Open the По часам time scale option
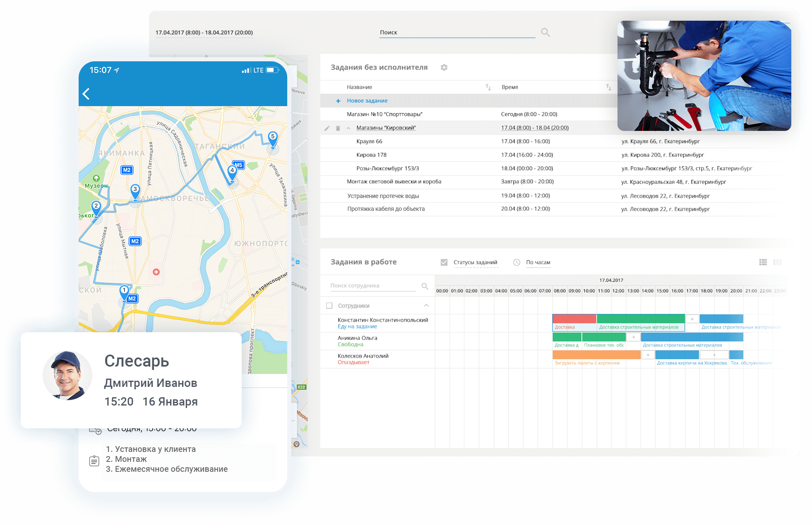 tap(538, 262)
